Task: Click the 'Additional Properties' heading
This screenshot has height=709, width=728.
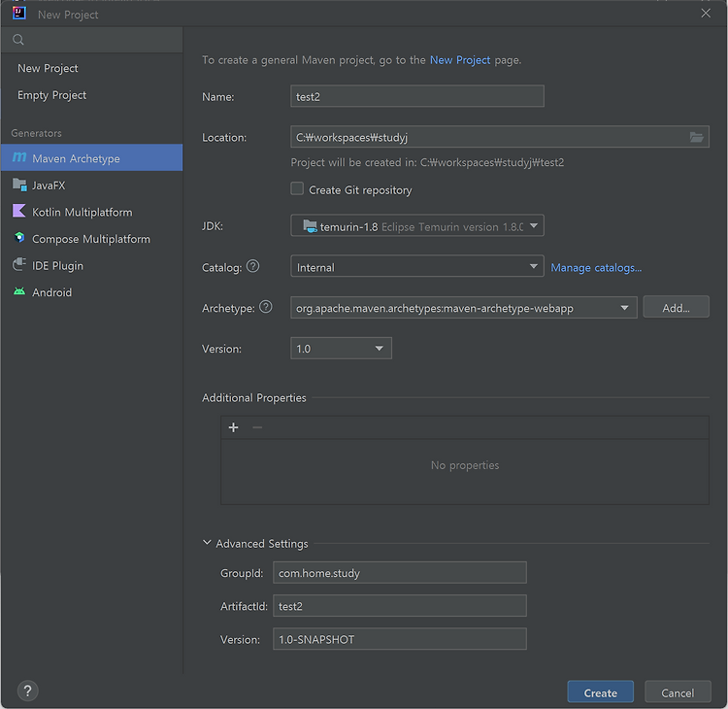Action: pos(254,397)
